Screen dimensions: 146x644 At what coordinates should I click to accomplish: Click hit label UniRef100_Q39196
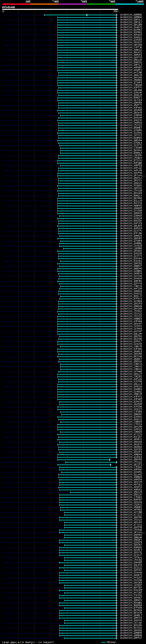131,93
